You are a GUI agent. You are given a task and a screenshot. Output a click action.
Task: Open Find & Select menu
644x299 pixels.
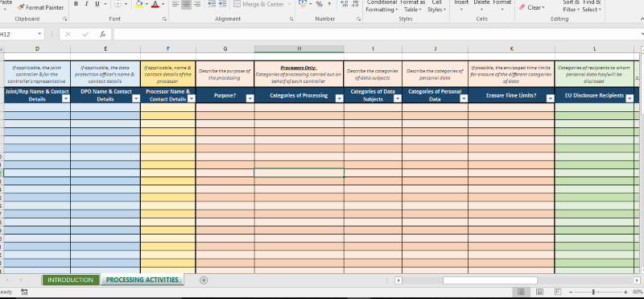point(592,6)
